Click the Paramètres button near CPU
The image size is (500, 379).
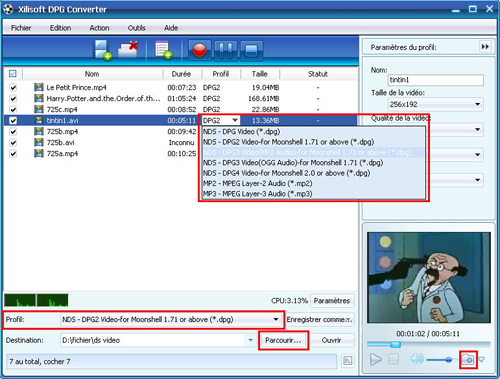pyautogui.click(x=332, y=301)
